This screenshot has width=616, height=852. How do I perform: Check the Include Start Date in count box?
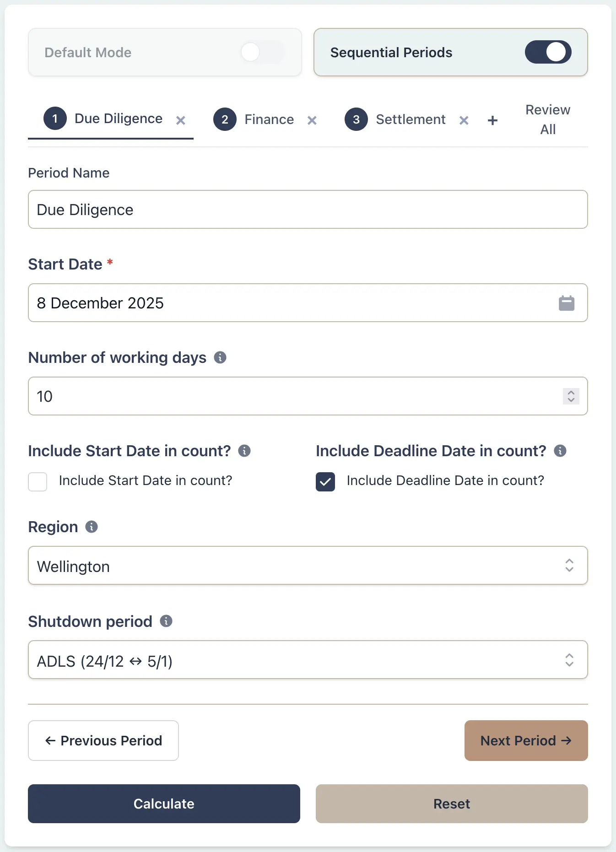coord(38,481)
